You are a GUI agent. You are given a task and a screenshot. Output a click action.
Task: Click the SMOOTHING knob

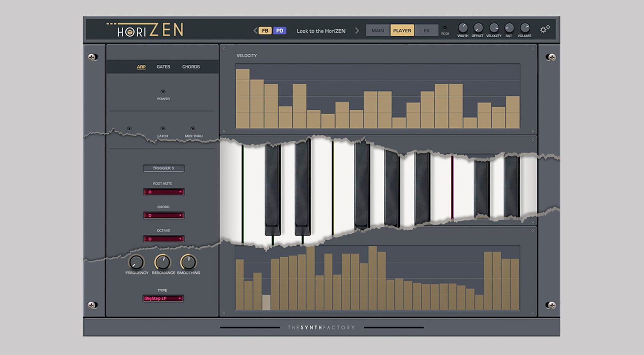point(188,262)
